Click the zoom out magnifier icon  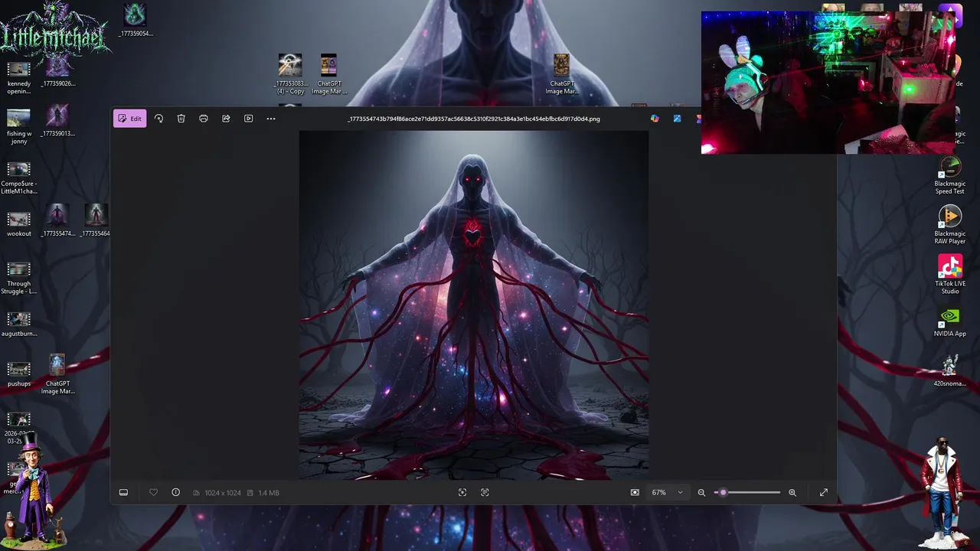(x=701, y=493)
